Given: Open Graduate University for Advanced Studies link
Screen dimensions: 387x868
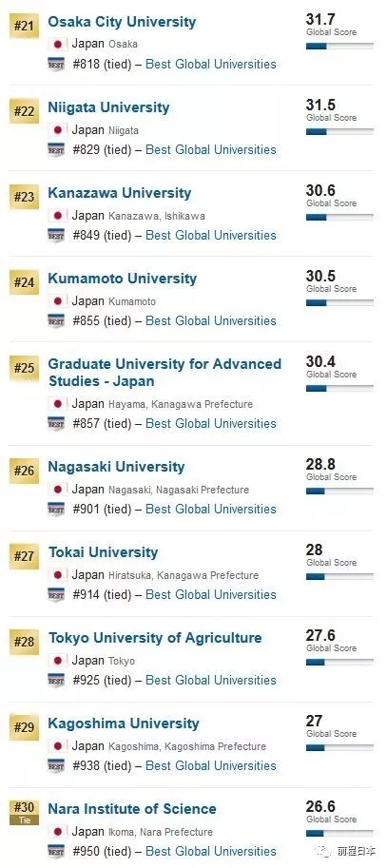Looking at the screenshot, I should click(164, 373).
